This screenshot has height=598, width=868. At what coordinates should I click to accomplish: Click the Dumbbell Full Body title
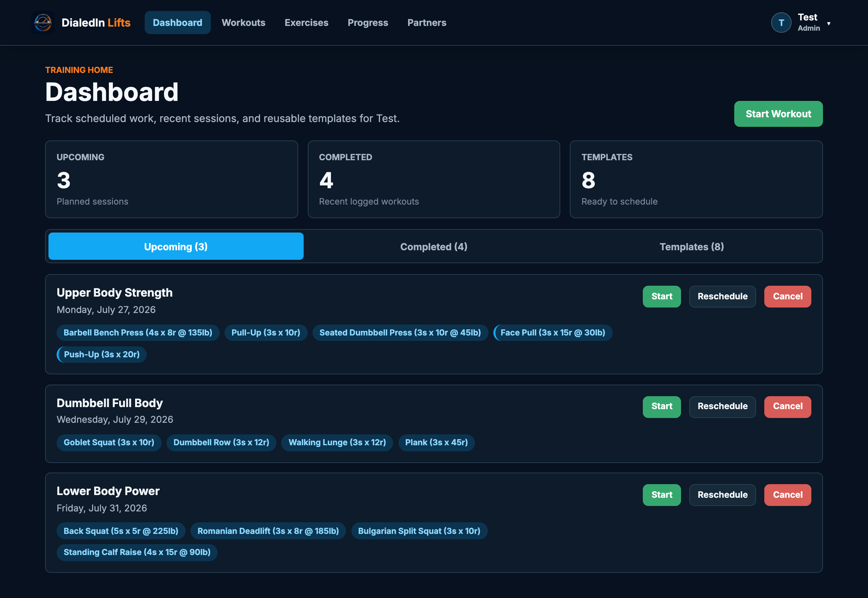coord(110,403)
